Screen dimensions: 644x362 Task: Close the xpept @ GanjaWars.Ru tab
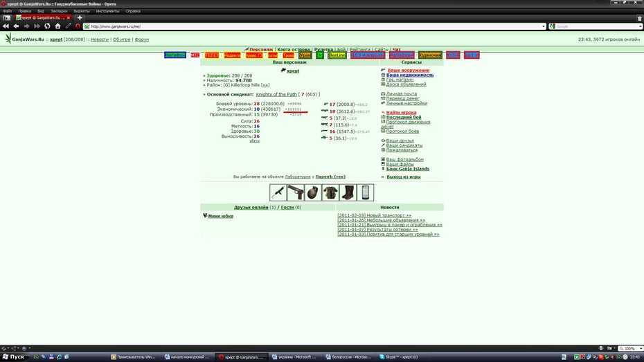tap(69, 17)
